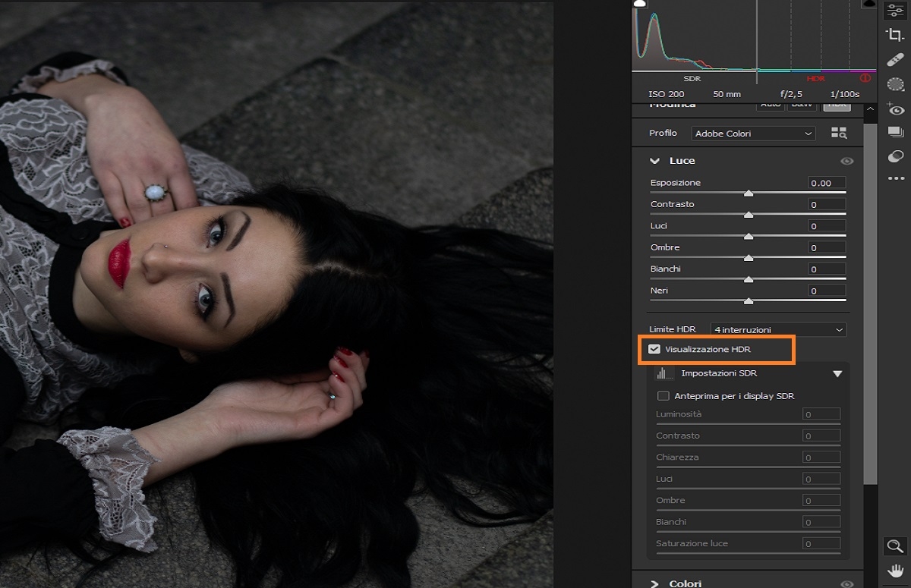Open the Adobe Colori profile dropdown
Image resolution: width=911 pixels, height=588 pixels.
[752, 133]
